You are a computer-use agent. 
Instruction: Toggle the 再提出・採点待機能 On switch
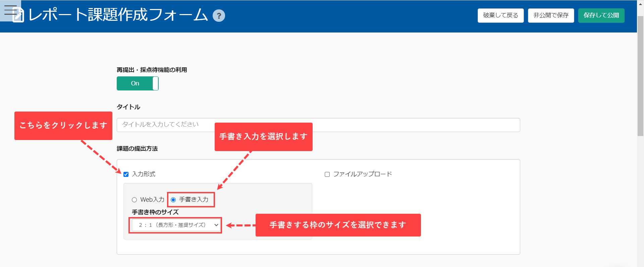pyautogui.click(x=138, y=83)
